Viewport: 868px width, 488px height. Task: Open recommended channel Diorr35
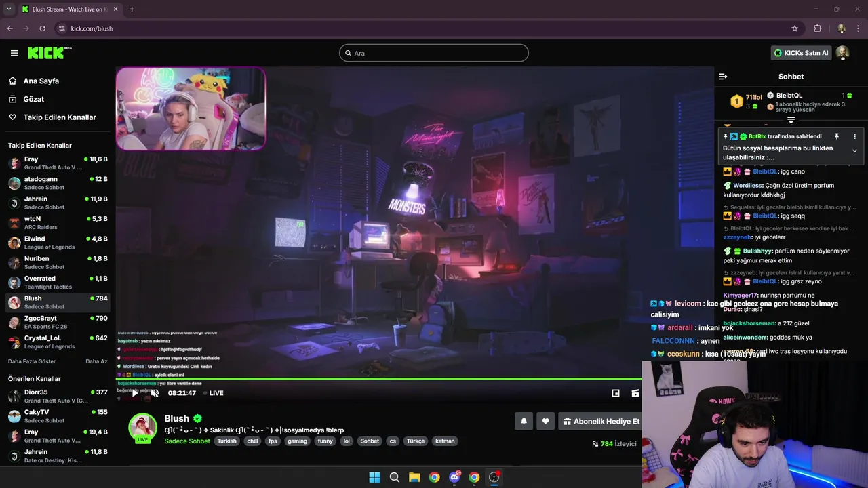coord(58,396)
